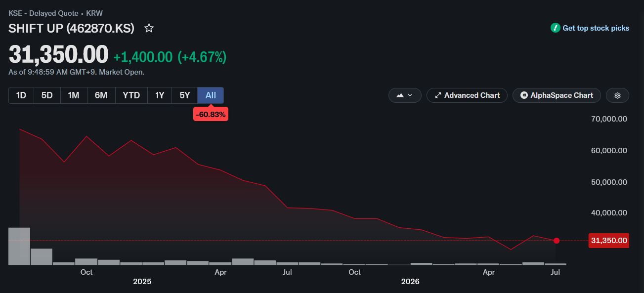Select the YTD time range
The height and width of the screenshot is (293, 644).
(131, 95)
